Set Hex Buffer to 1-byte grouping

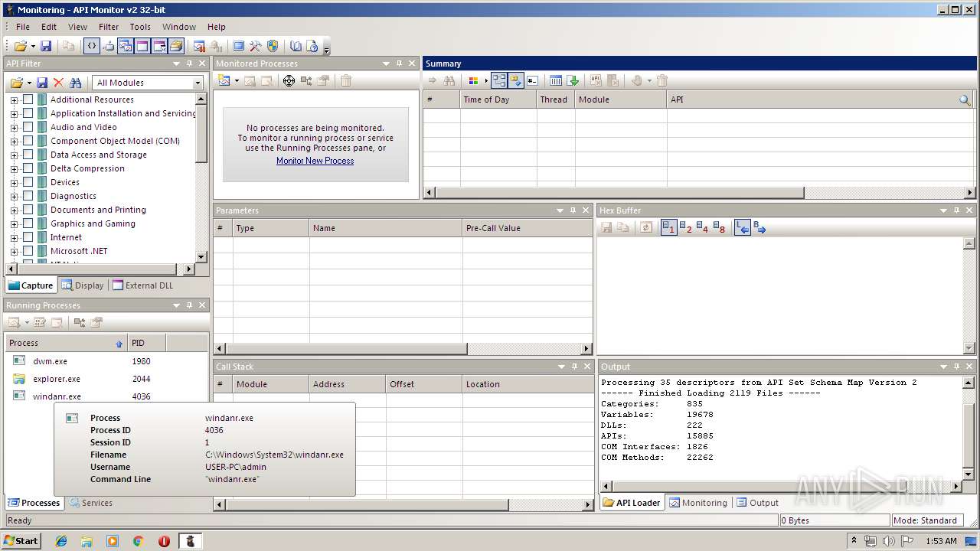[668, 227]
